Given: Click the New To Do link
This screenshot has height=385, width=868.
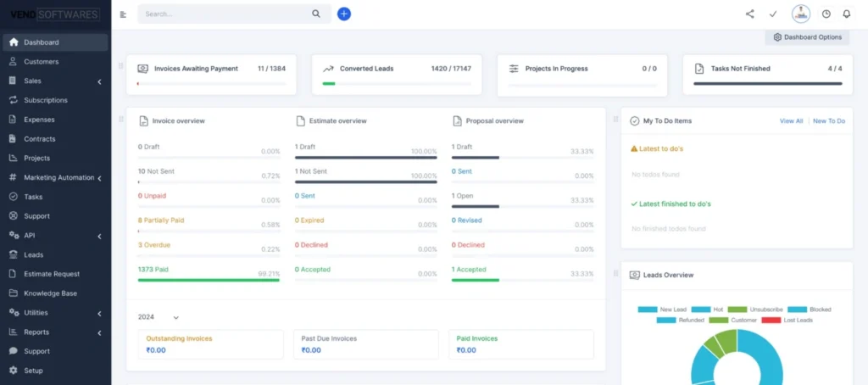Looking at the screenshot, I should click(x=828, y=121).
